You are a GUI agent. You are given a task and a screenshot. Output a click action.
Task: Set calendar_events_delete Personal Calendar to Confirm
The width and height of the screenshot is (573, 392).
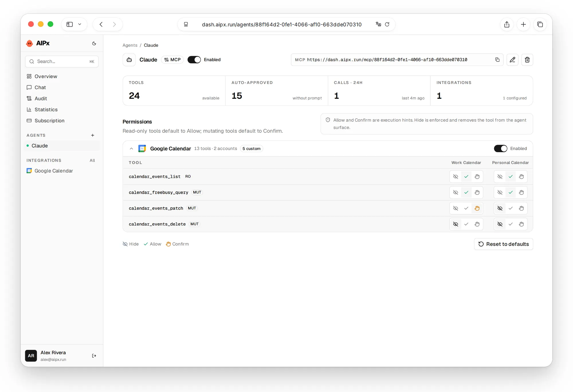[521, 224]
